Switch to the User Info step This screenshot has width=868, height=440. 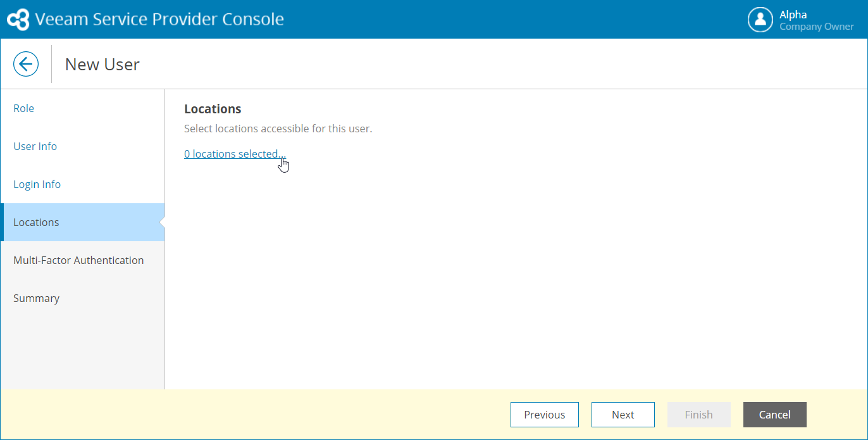tap(35, 146)
